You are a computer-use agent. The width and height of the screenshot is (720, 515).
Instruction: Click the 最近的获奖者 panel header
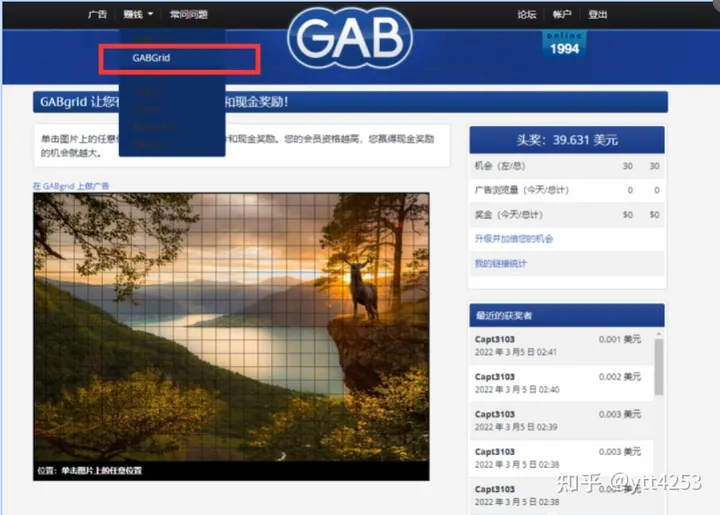click(x=567, y=315)
